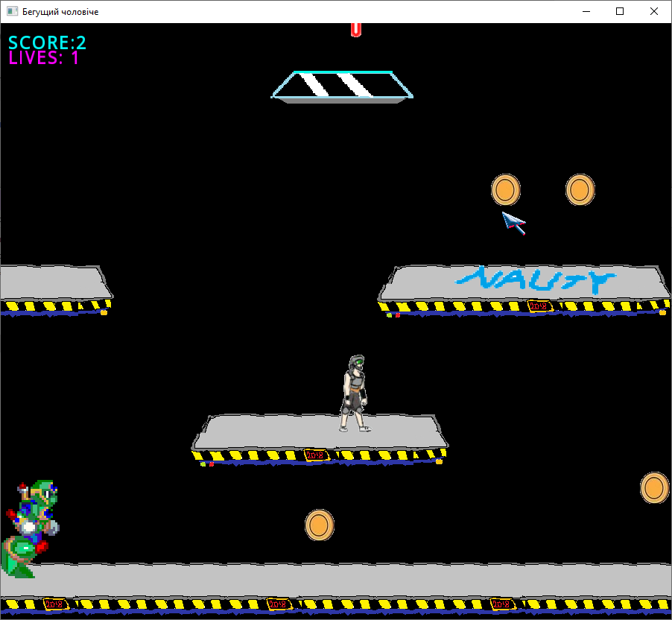Minimize the game window
Image resolution: width=672 pixels, height=620 pixels.
pyautogui.click(x=586, y=12)
